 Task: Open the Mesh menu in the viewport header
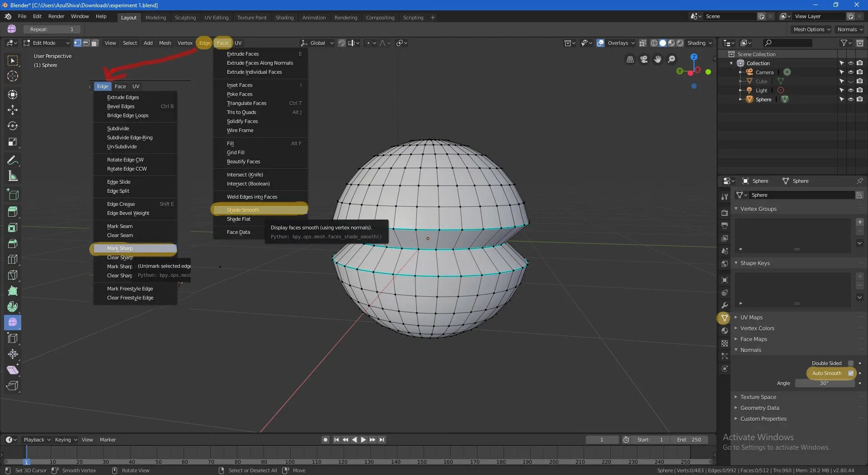pyautogui.click(x=165, y=43)
